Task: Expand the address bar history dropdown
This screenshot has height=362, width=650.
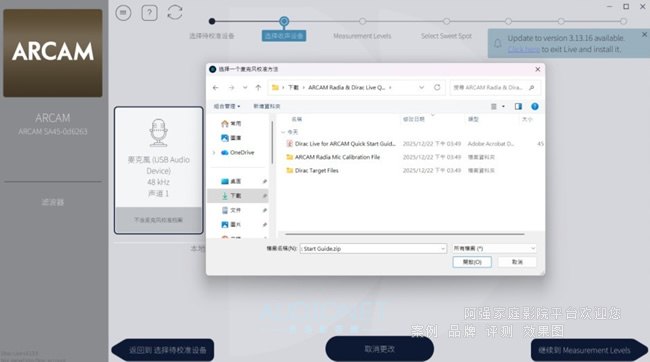Action: 422,87
